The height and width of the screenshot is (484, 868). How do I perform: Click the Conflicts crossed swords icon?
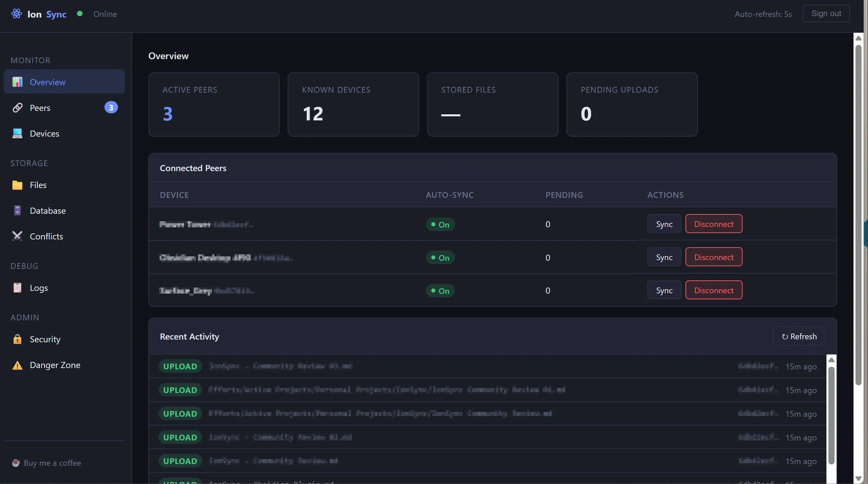point(17,236)
